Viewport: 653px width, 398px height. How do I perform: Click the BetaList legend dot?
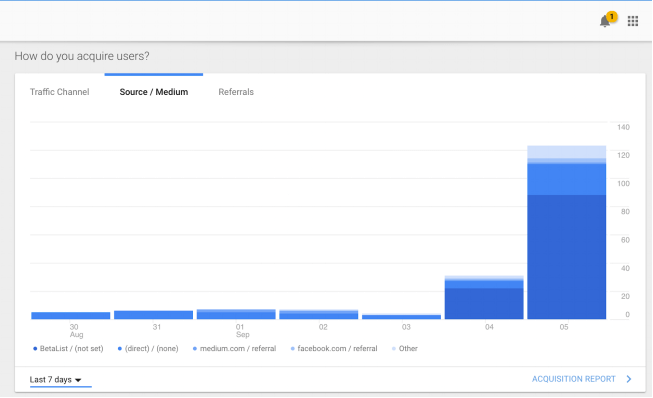pos(35,349)
